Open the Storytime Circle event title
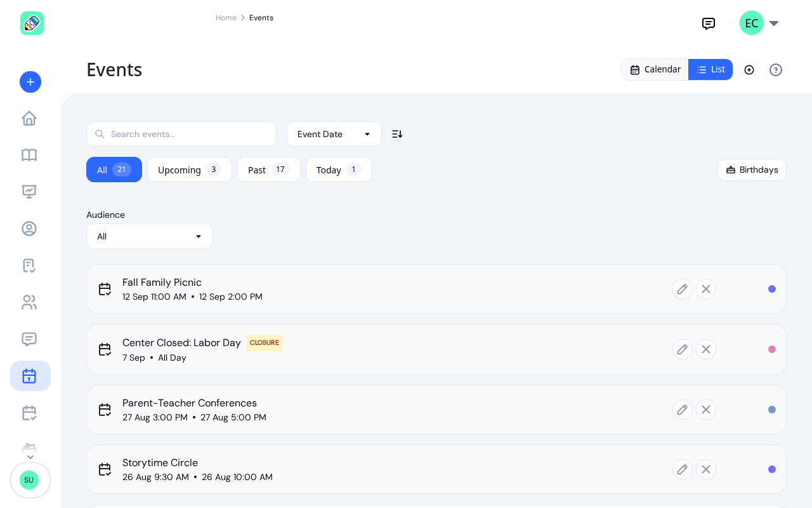The width and height of the screenshot is (812, 508). (160, 463)
